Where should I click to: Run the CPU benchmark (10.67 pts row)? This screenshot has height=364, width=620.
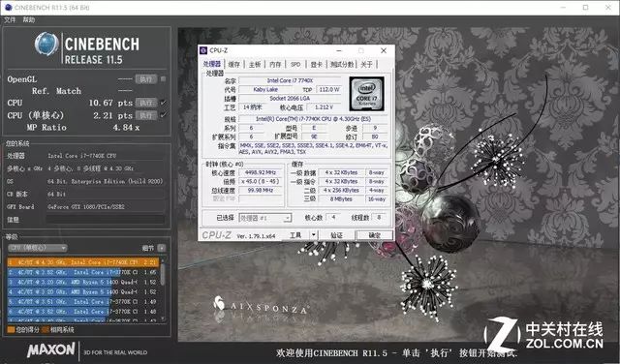(146, 103)
